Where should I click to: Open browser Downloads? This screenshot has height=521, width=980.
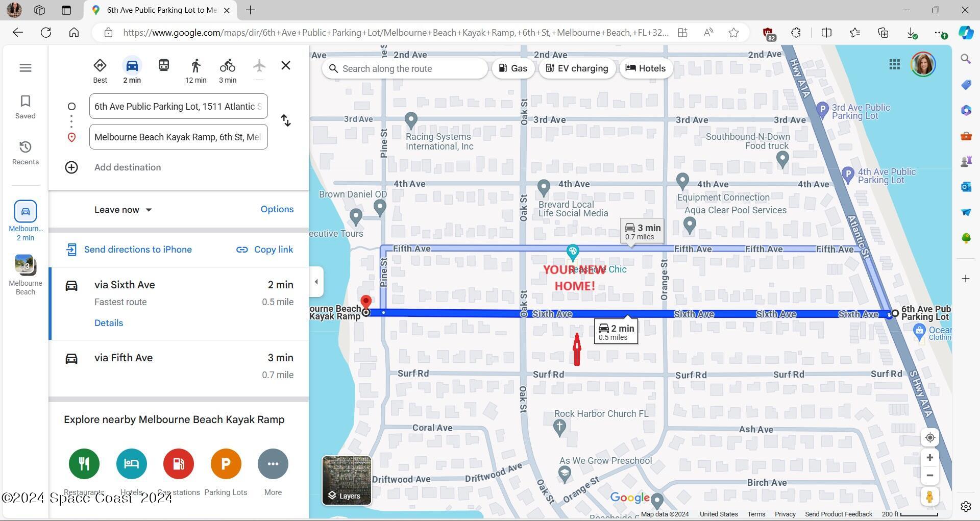[912, 33]
